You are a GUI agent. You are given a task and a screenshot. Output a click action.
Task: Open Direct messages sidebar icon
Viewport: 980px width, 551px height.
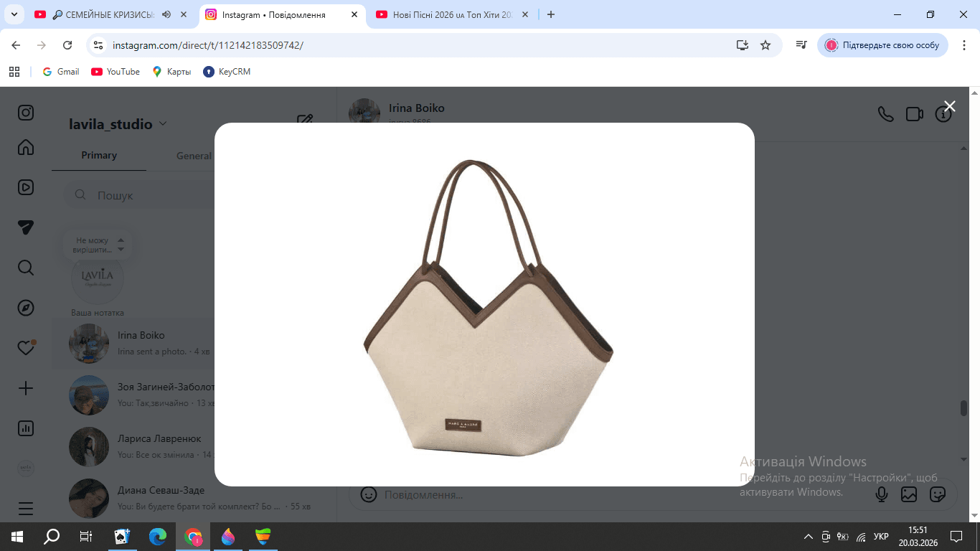tap(26, 227)
